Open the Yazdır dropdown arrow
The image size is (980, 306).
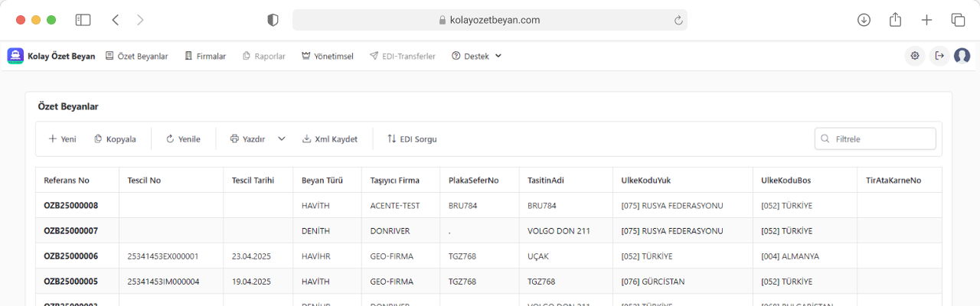pyautogui.click(x=282, y=139)
